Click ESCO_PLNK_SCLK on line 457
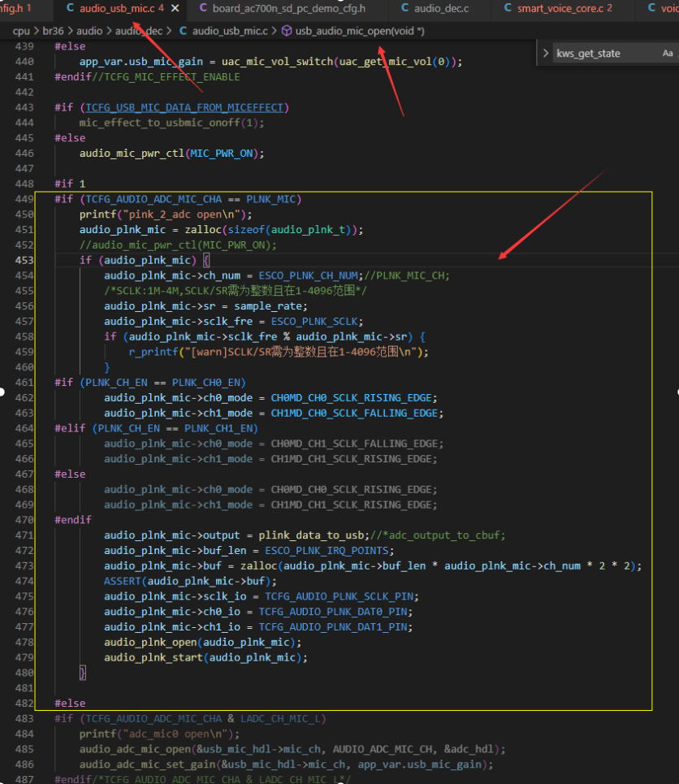679x784 pixels. pos(314,321)
